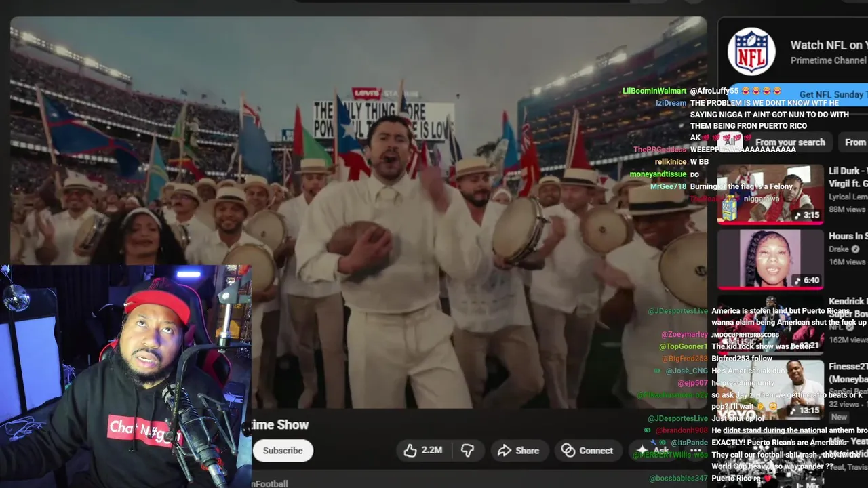868x488 pixels.
Task: Open the Mix playlist thumbnail at bottom
Action: [770, 458]
